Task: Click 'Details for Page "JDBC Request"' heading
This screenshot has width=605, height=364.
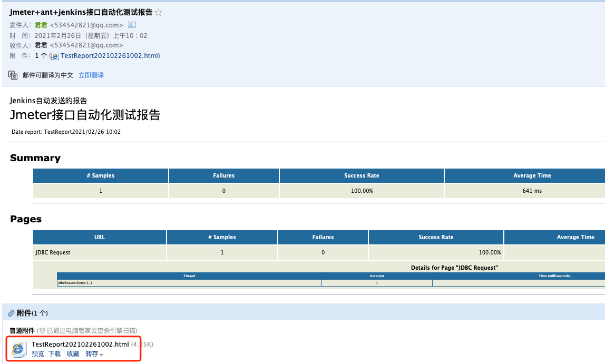Action: point(454,268)
